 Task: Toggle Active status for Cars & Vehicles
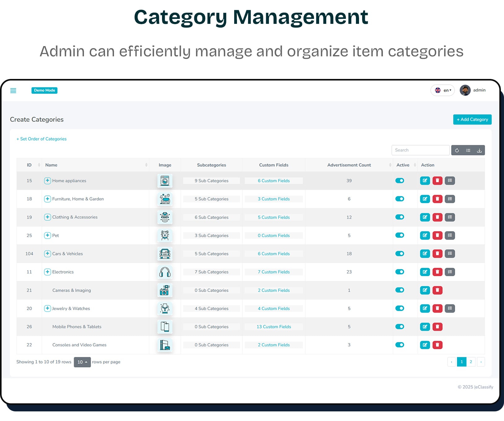pos(400,254)
